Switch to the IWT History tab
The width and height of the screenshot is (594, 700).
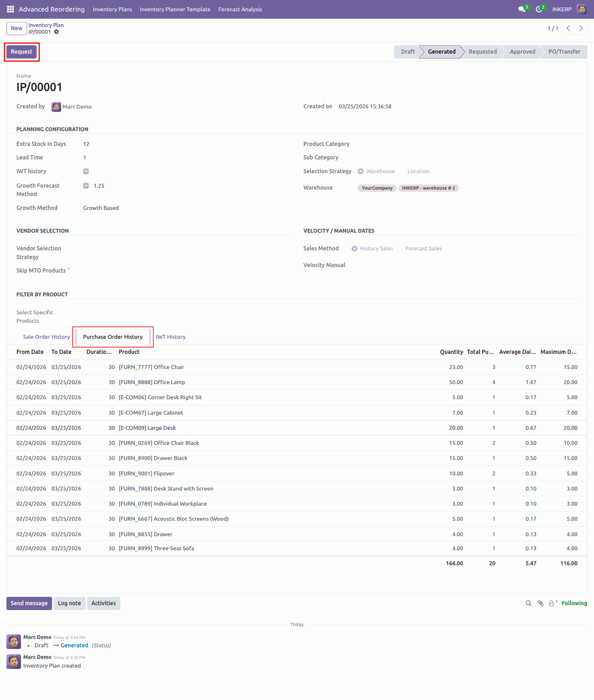click(x=171, y=337)
